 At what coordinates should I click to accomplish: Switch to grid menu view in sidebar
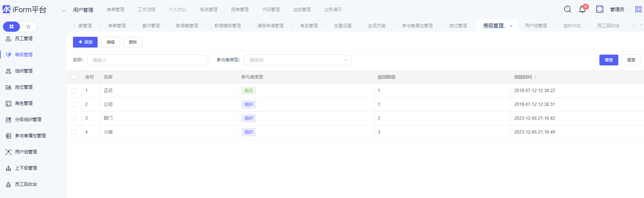click(11, 27)
